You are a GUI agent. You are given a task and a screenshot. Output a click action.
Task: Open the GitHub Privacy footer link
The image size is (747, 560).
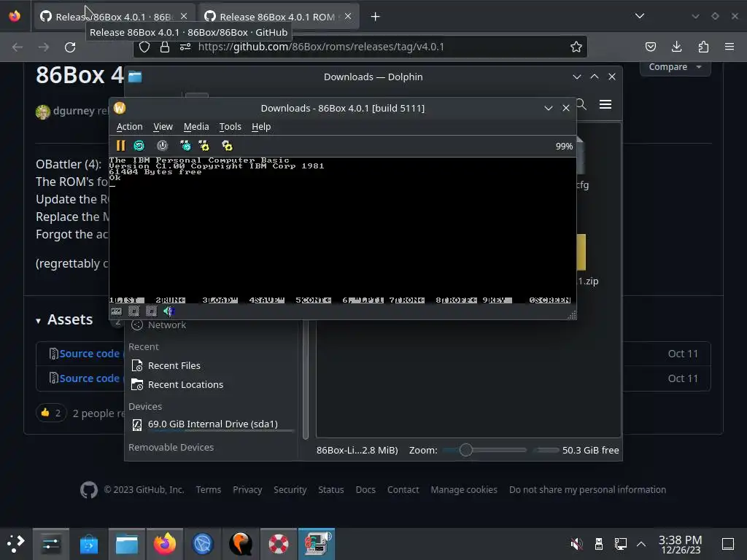pyautogui.click(x=247, y=489)
